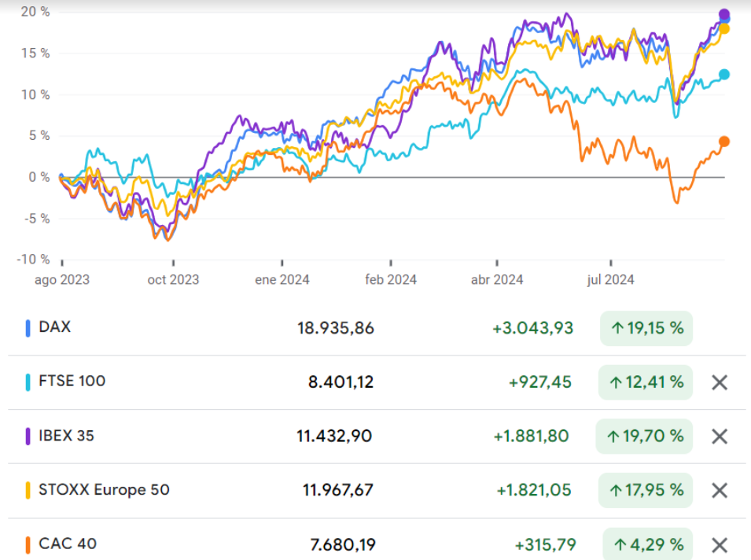Remove IBEX 35 from the comparison

[x=719, y=437]
